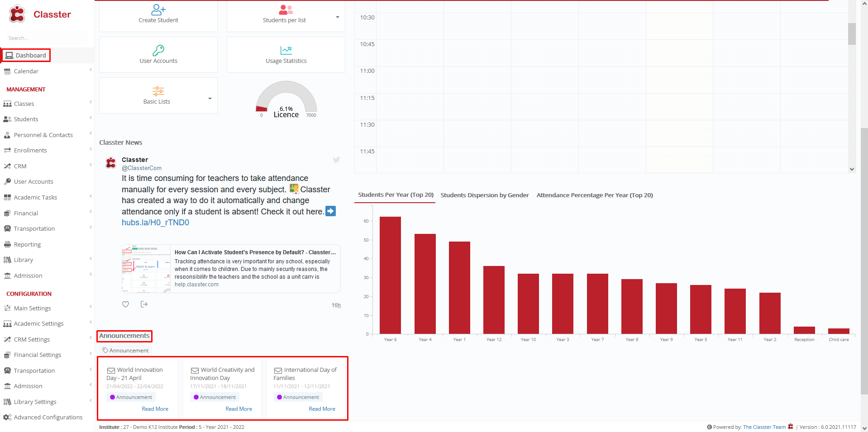Expand the Personnel & Contacts chevron
This screenshot has height=432, width=868.
91,133
